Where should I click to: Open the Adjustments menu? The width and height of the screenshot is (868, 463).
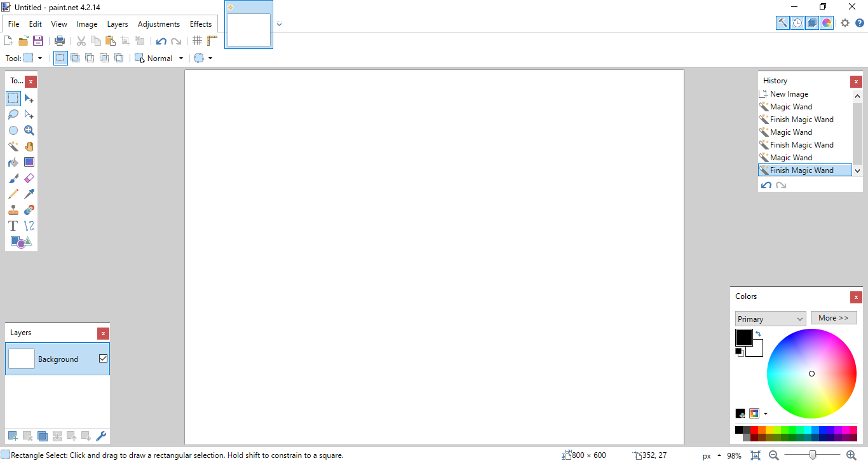[x=158, y=24]
